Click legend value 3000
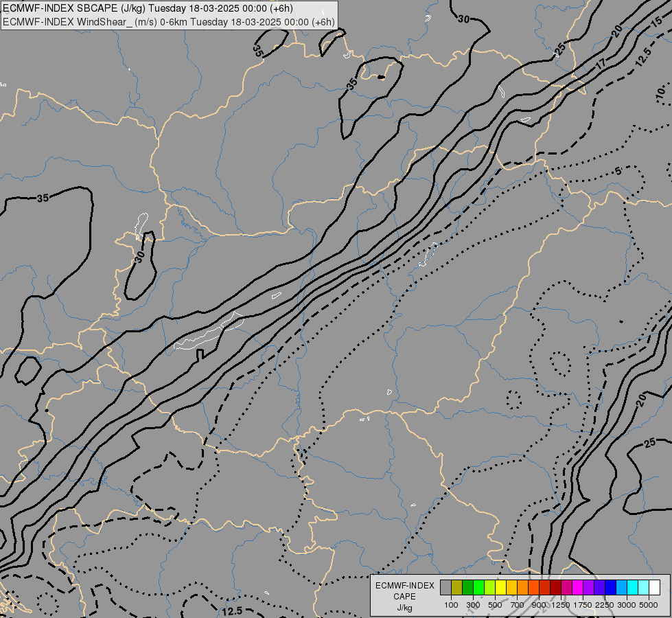The height and width of the screenshot is (618, 672). pos(627,605)
